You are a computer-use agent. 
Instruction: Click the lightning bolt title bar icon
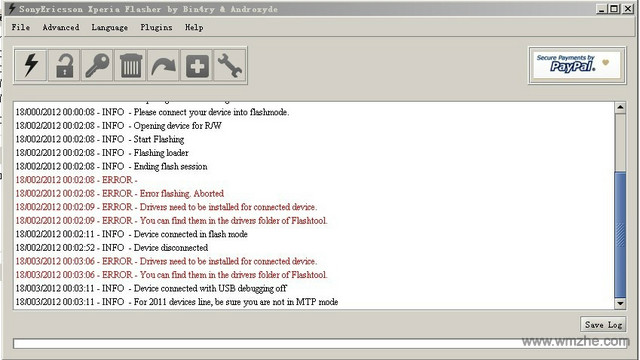pyautogui.click(x=12, y=8)
